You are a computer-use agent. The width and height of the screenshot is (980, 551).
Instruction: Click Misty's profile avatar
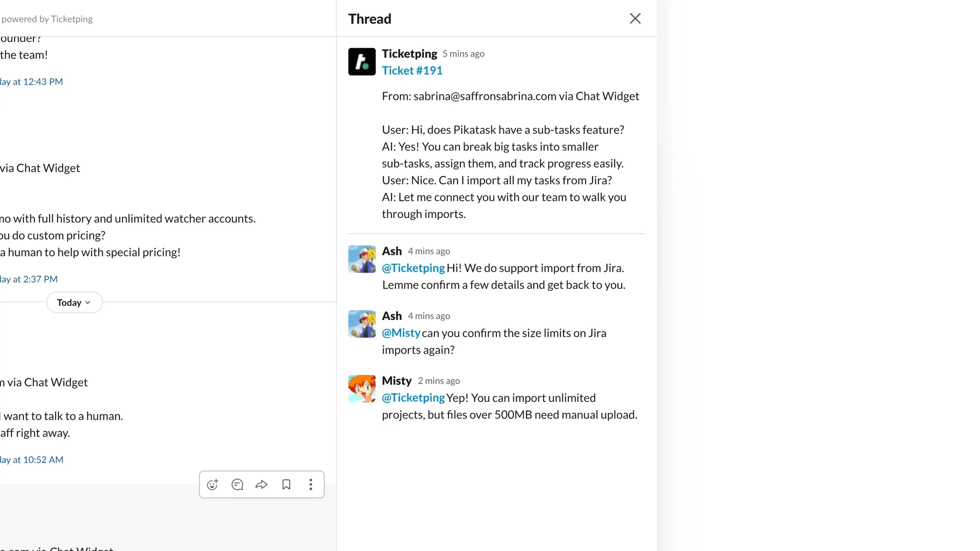(362, 388)
